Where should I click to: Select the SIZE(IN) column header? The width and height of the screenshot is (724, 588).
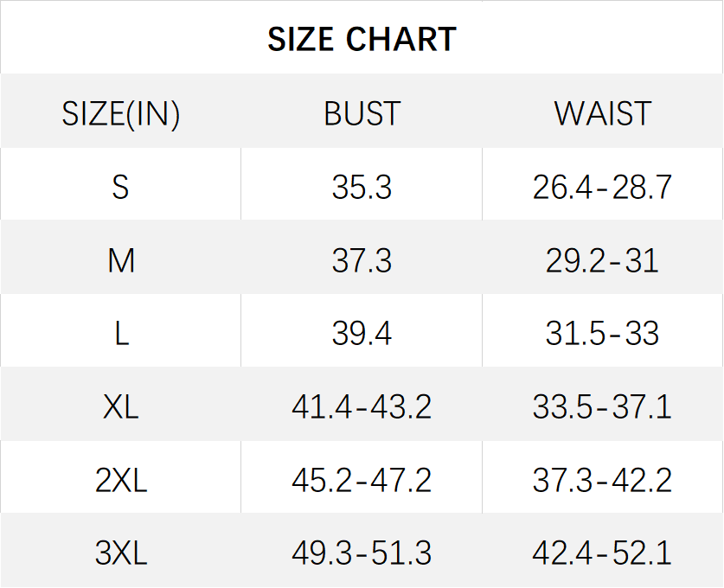point(121,113)
